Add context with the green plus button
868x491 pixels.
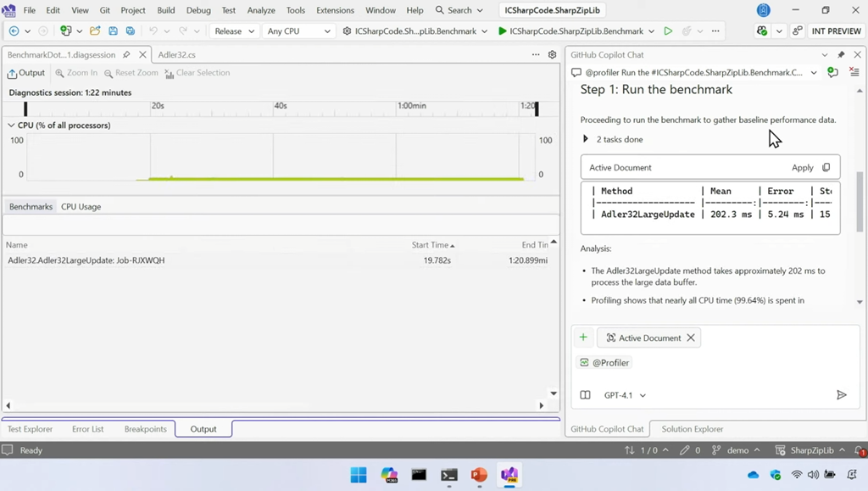pos(583,338)
